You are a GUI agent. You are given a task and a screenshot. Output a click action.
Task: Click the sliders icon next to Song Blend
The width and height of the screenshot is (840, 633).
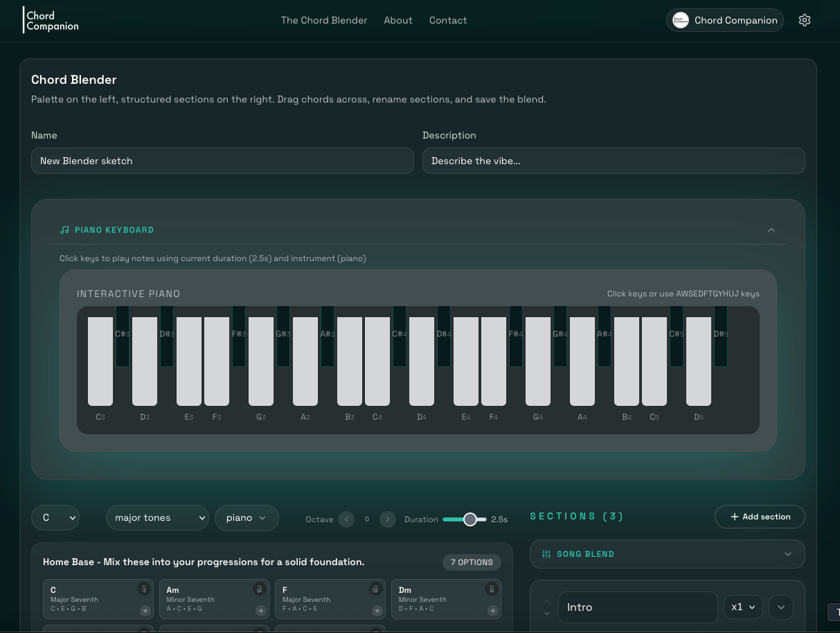tap(546, 554)
